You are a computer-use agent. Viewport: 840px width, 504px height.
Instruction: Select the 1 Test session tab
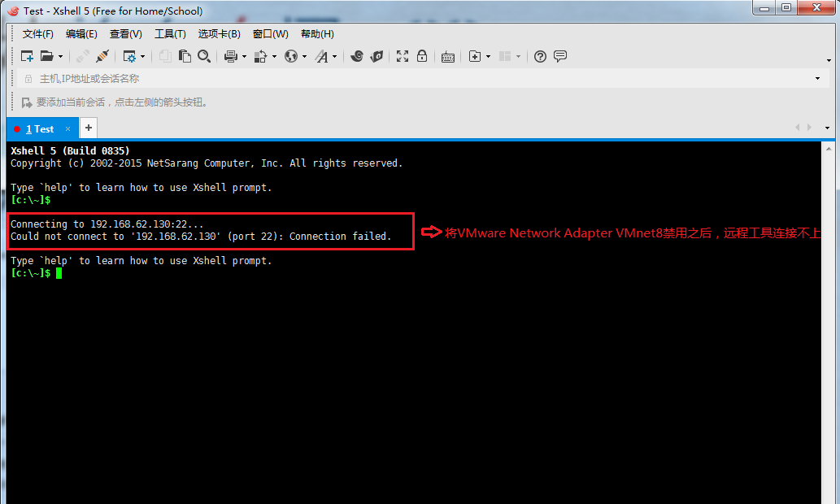(x=39, y=128)
